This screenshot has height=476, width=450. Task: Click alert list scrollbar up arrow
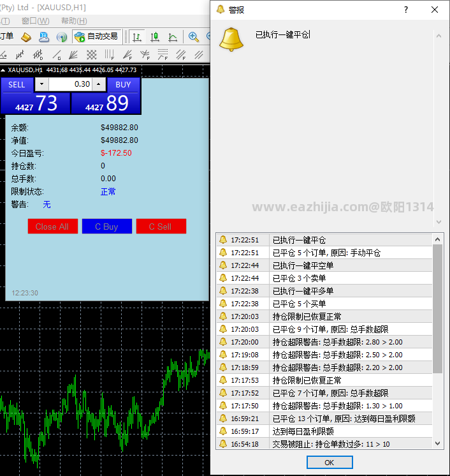(437, 239)
